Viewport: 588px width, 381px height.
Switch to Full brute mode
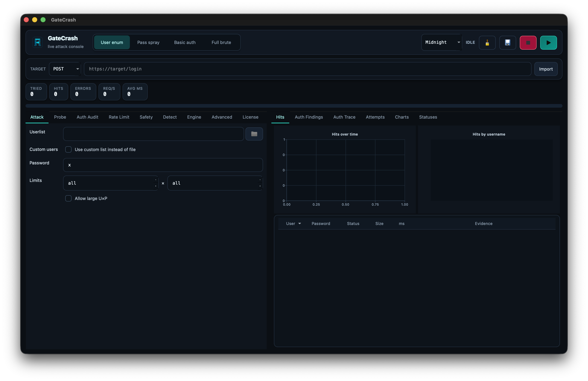pyautogui.click(x=221, y=42)
